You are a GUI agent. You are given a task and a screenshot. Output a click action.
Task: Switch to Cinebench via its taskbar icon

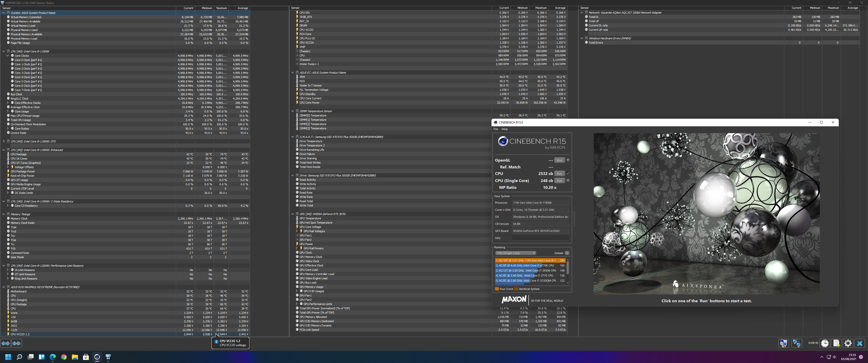point(97,357)
